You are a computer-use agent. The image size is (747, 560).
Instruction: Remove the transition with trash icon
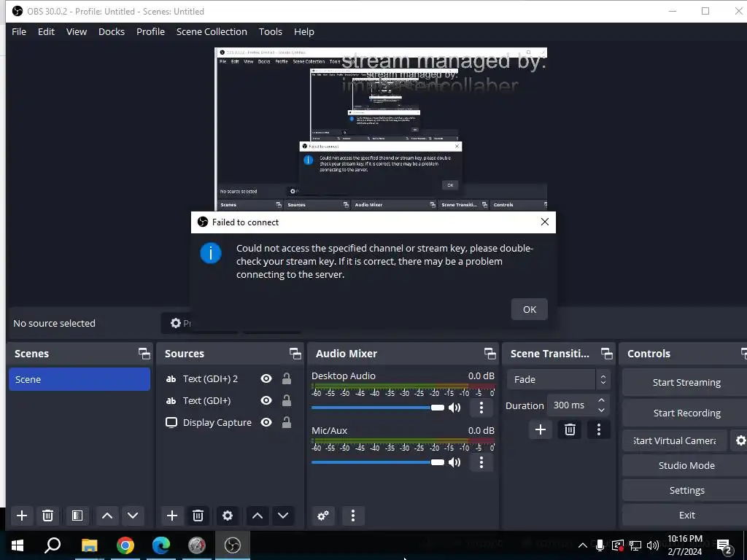coord(570,429)
